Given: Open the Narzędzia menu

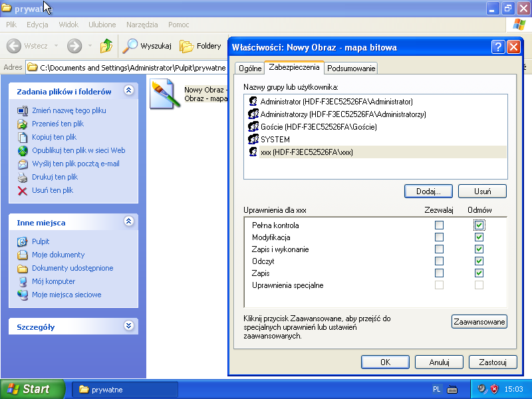Looking at the screenshot, I should 140,25.
